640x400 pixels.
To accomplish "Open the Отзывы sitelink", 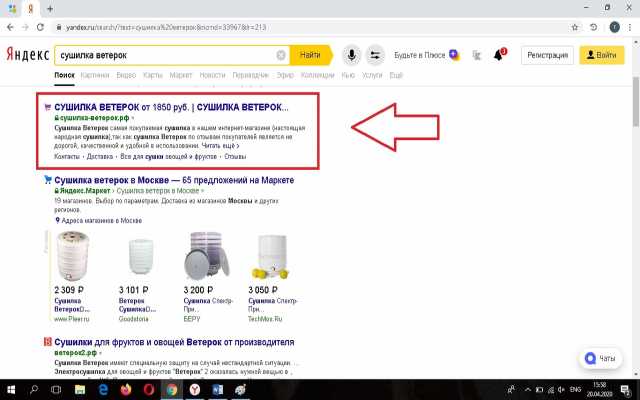I will 235,156.
